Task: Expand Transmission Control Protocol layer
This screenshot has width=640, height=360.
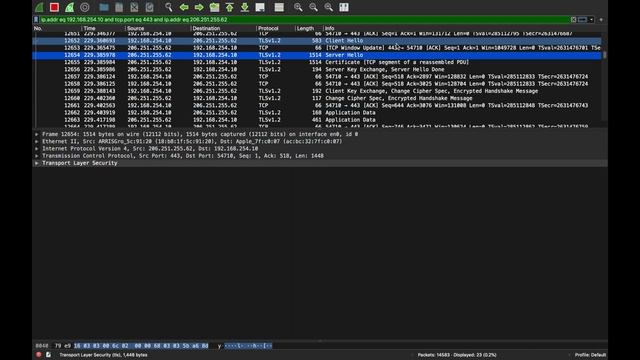Action: 37,156
